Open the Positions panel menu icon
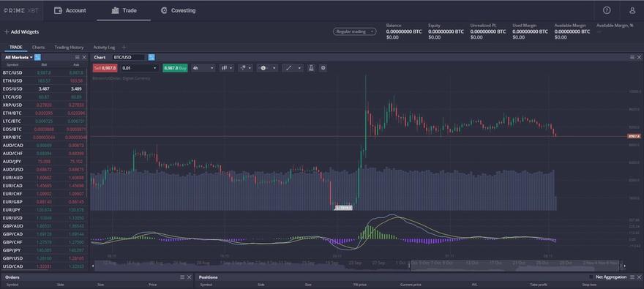The image size is (644, 289). 632,277
